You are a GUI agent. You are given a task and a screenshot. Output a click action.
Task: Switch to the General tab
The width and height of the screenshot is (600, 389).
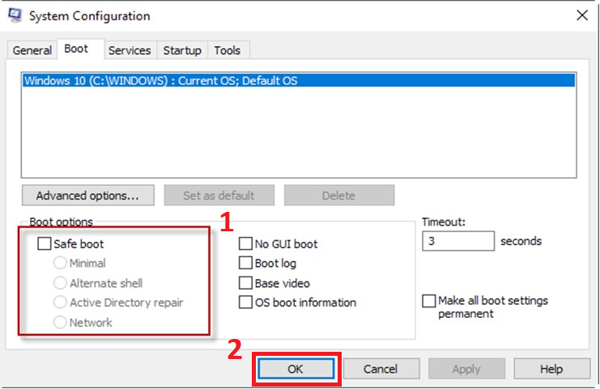point(32,50)
